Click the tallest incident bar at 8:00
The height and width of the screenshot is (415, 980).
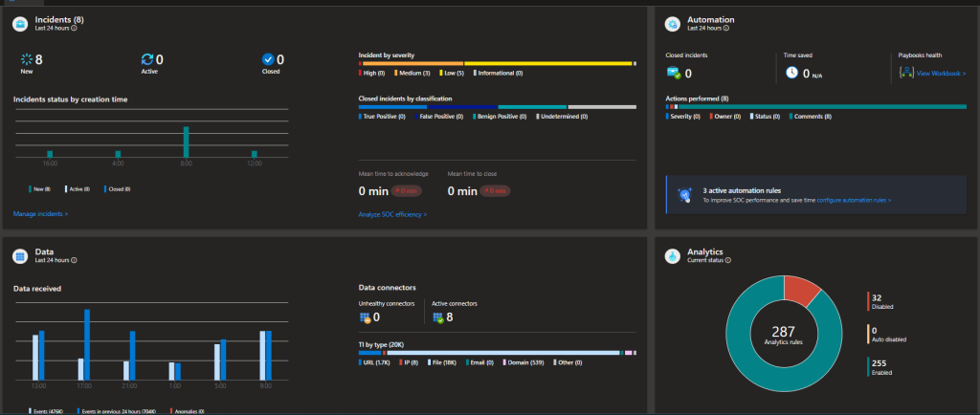click(186, 142)
